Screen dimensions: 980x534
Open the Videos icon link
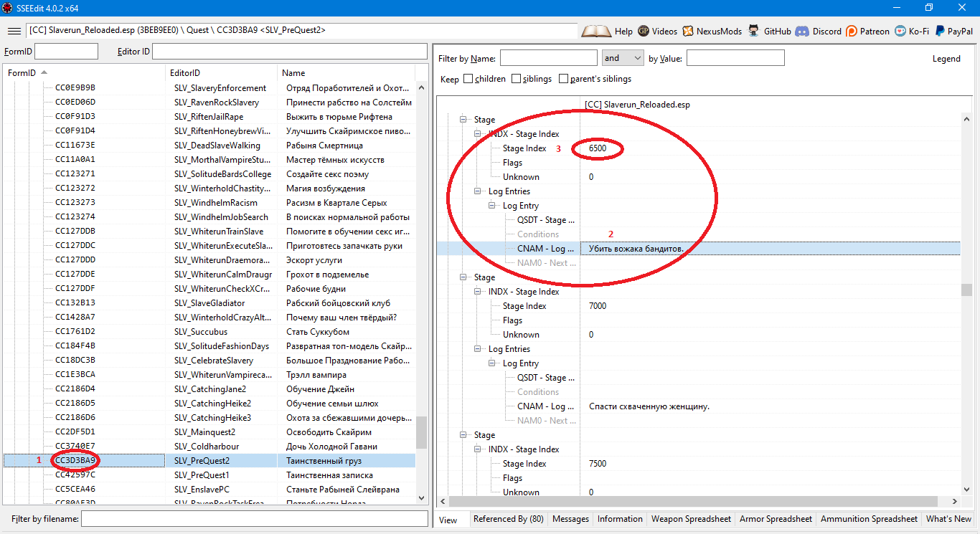(644, 31)
